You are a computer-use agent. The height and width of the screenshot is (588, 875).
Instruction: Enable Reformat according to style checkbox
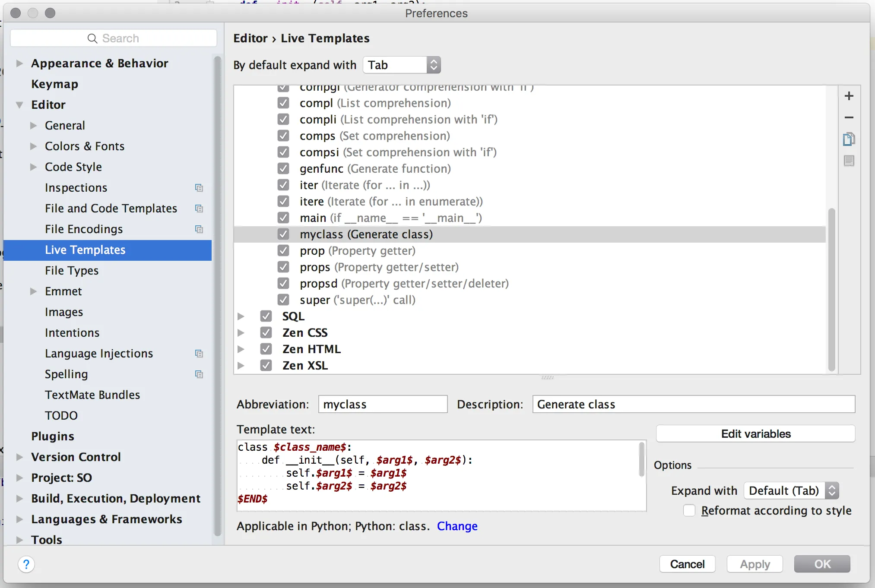click(689, 511)
